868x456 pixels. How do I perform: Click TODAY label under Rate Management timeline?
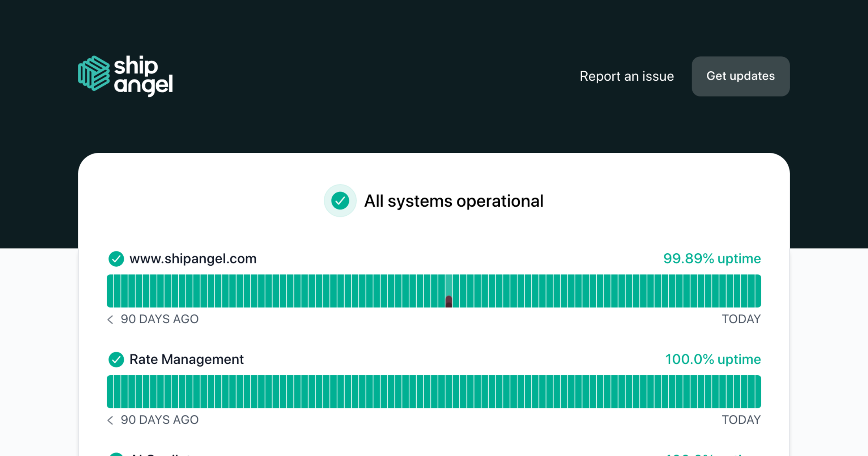click(741, 420)
